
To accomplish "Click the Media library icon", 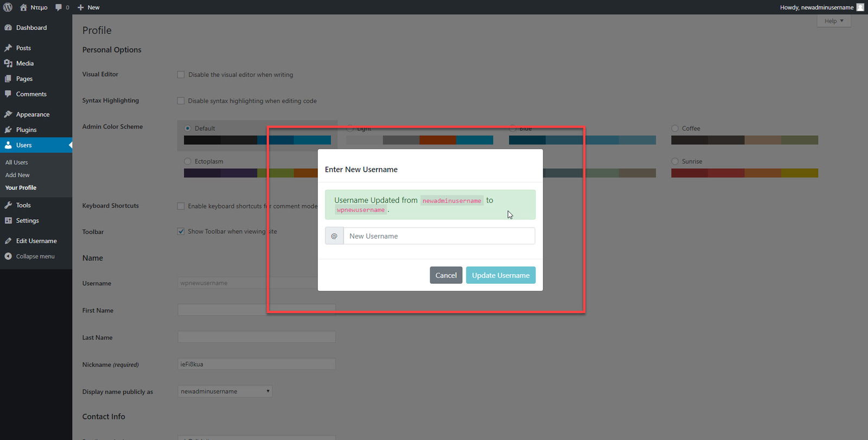I will click(x=8, y=63).
